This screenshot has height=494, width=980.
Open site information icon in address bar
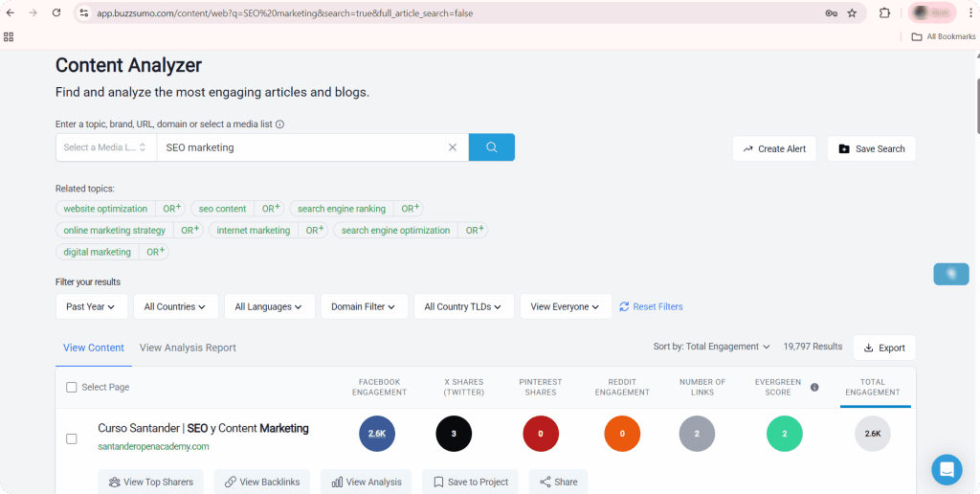(x=84, y=12)
